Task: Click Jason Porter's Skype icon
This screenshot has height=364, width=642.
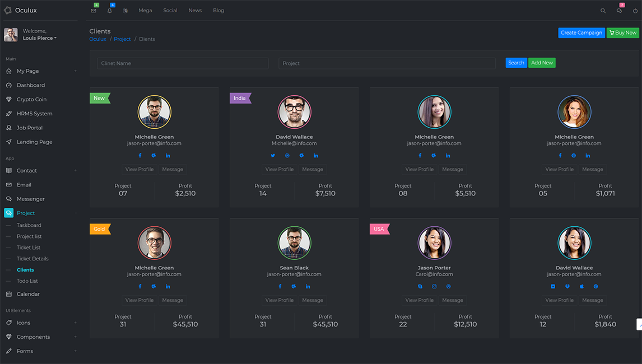Action: 420,287
